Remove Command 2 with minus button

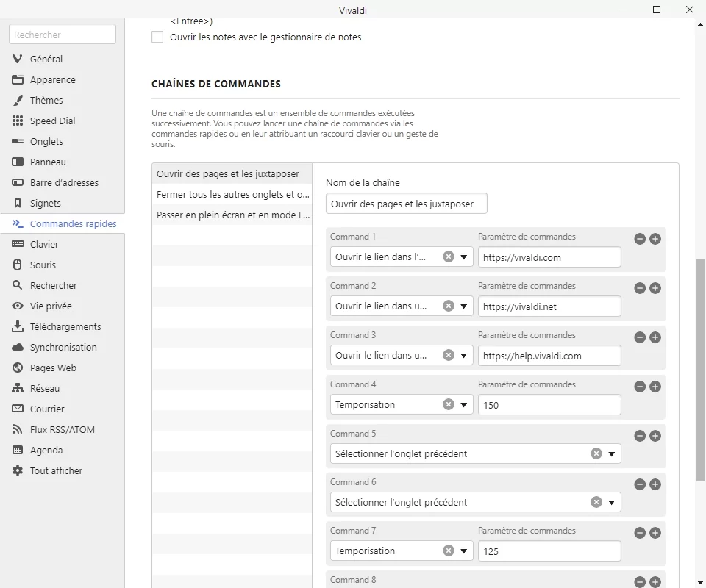coord(640,288)
